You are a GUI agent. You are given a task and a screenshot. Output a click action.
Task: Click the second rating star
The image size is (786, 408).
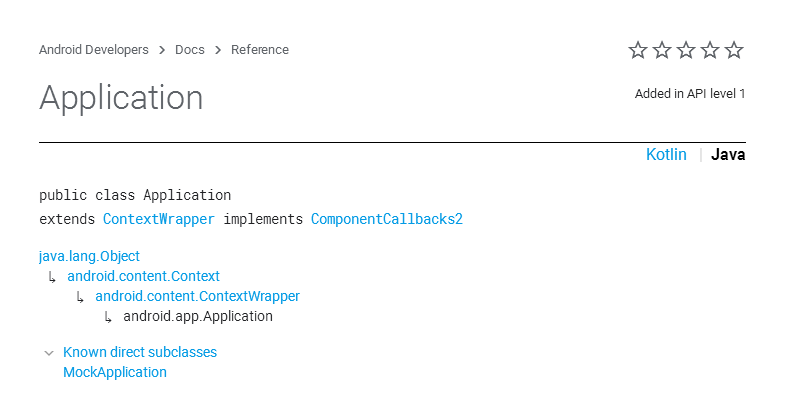point(662,50)
